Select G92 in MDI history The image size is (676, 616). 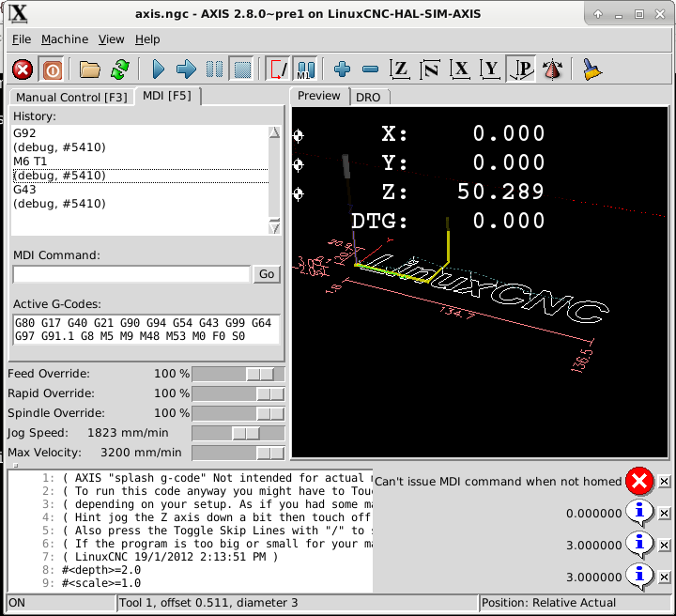(x=141, y=133)
